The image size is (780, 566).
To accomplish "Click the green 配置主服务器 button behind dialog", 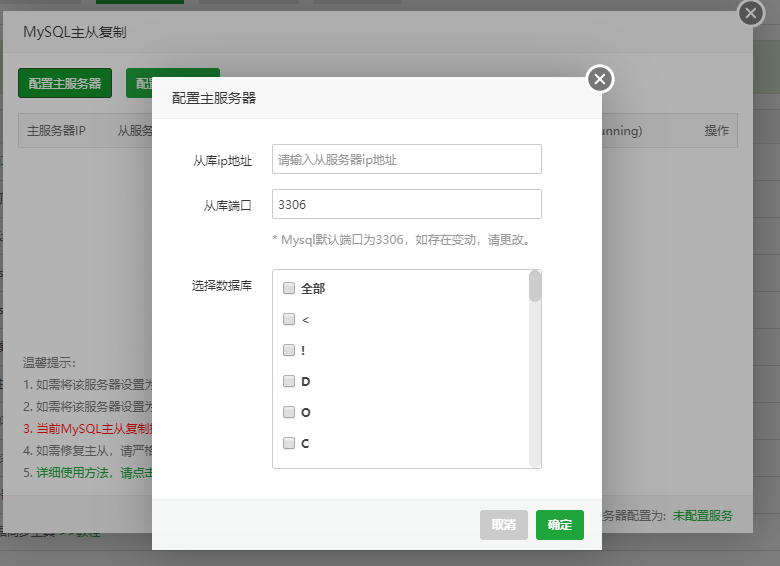I will click(65, 83).
